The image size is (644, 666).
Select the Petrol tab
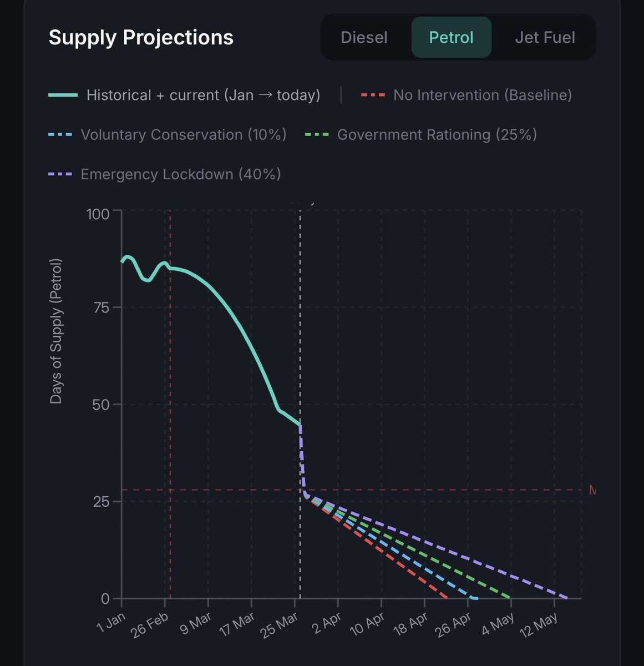(451, 38)
